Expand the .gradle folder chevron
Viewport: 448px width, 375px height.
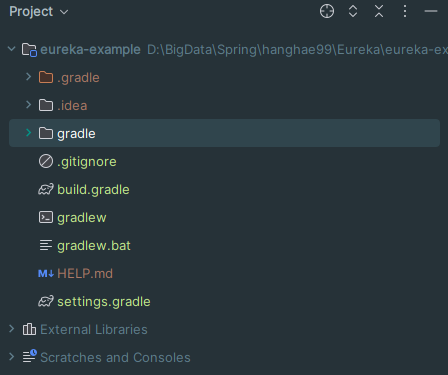click(28, 77)
